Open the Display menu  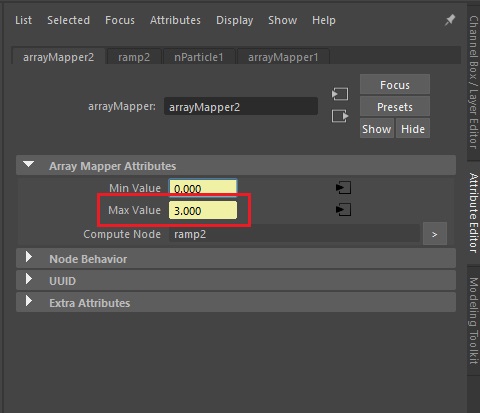[235, 20]
